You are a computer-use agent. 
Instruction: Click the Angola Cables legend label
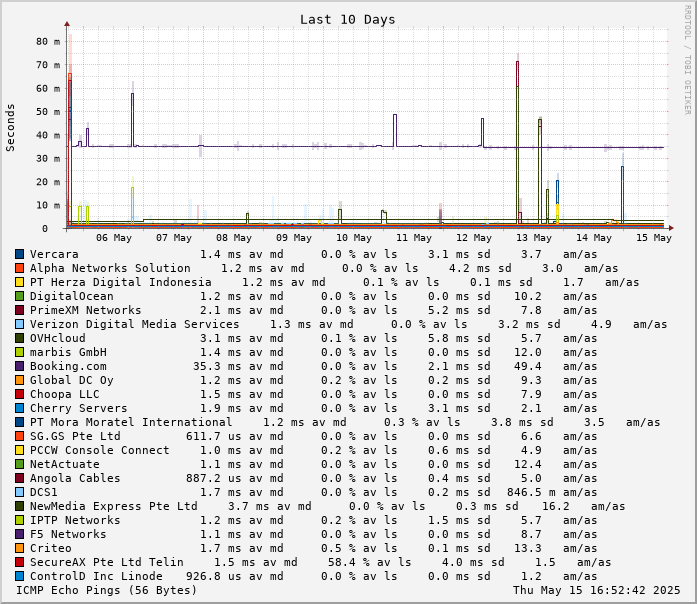point(75,478)
